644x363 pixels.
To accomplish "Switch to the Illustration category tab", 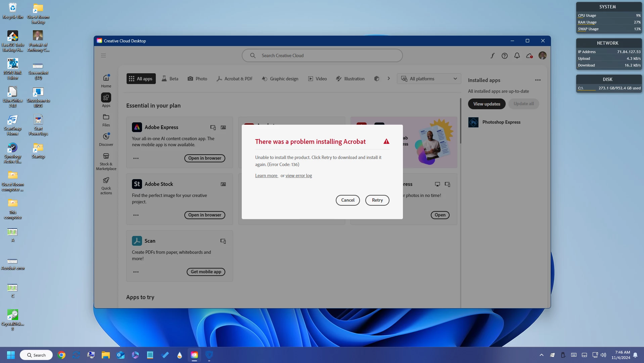I will pos(350,79).
